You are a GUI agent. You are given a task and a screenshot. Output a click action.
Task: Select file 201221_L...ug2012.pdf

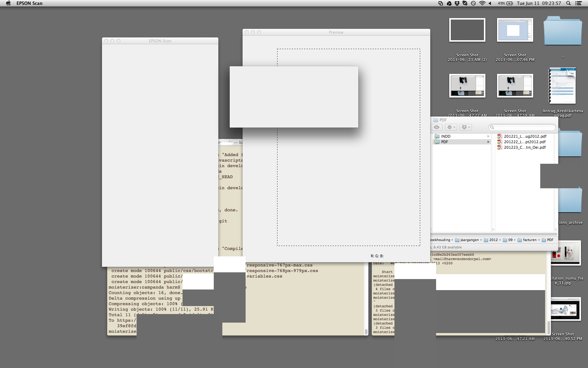pyautogui.click(x=525, y=136)
